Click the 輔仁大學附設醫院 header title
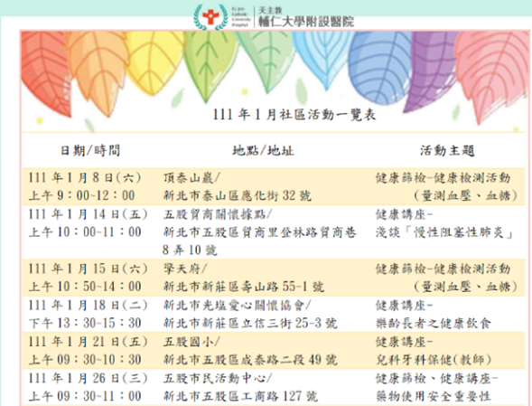 click(x=306, y=22)
